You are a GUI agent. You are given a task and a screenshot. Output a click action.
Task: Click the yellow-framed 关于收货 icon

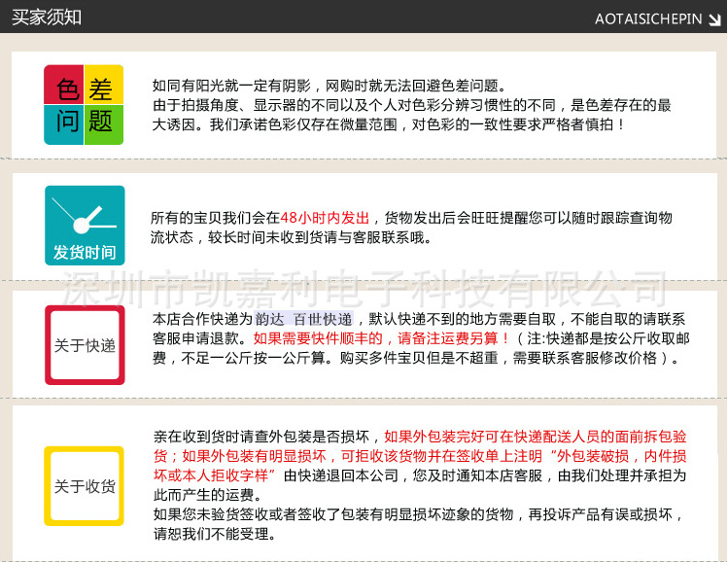84,486
